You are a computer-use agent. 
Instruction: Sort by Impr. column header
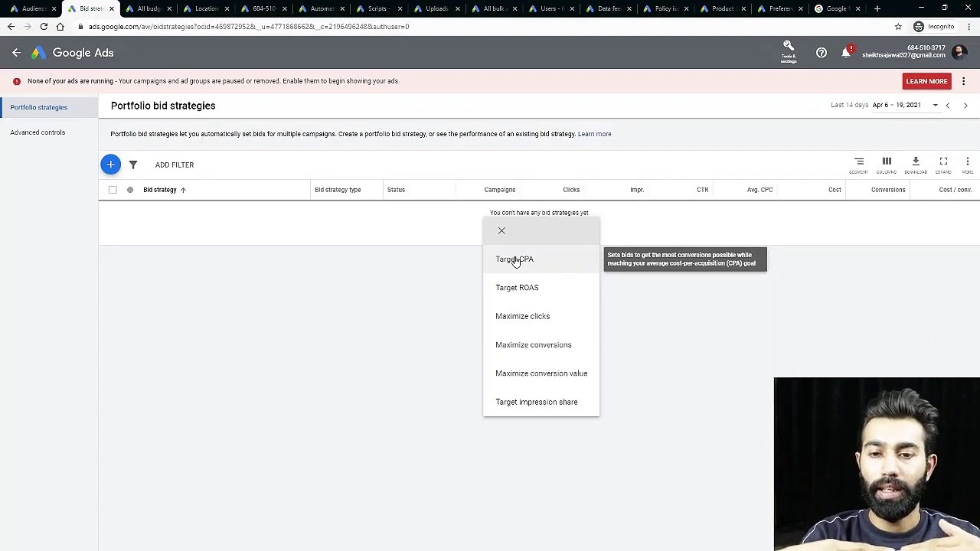(x=637, y=190)
